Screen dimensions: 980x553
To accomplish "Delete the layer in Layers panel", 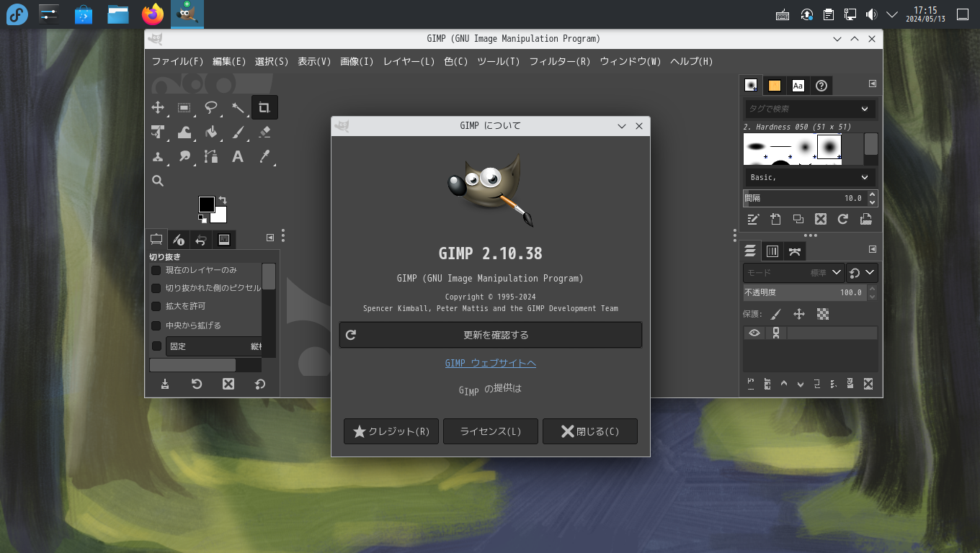I will 868,384.
